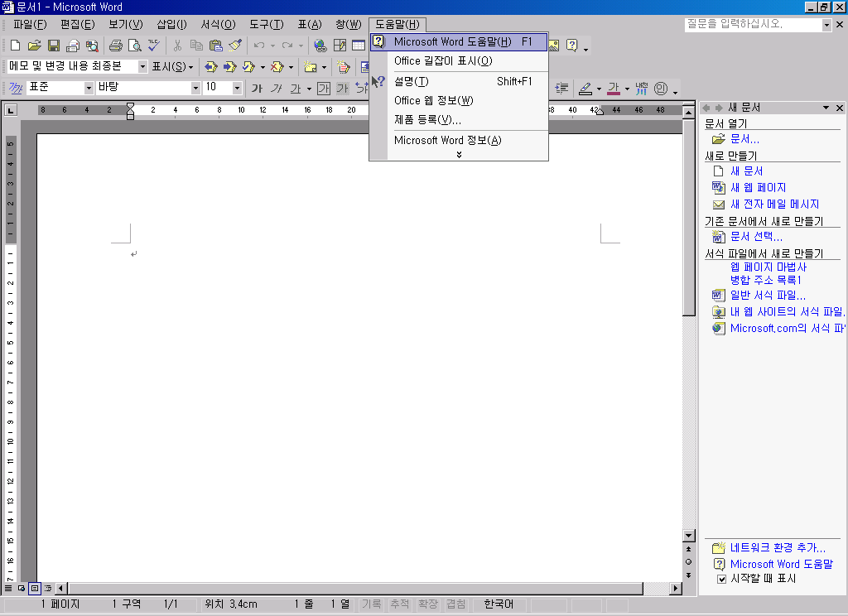Open the 표시(S) dropdown button
The width and height of the screenshot is (848, 616).
tap(172, 66)
